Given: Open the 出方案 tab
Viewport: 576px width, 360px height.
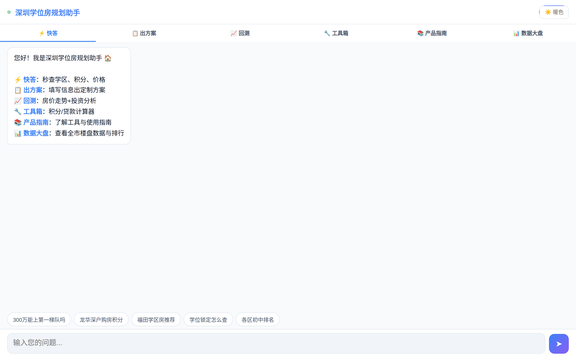Looking at the screenshot, I should (144, 33).
